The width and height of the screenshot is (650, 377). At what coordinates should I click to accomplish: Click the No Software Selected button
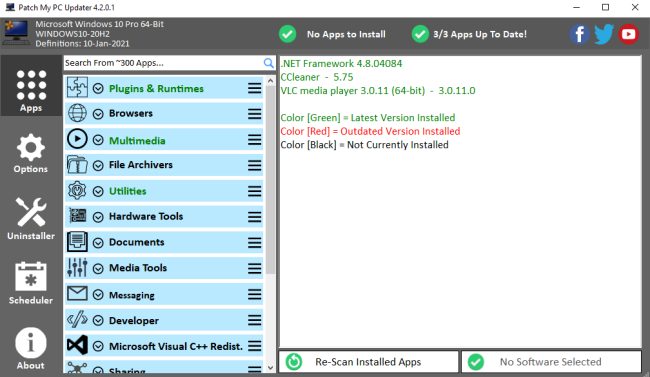(551, 362)
